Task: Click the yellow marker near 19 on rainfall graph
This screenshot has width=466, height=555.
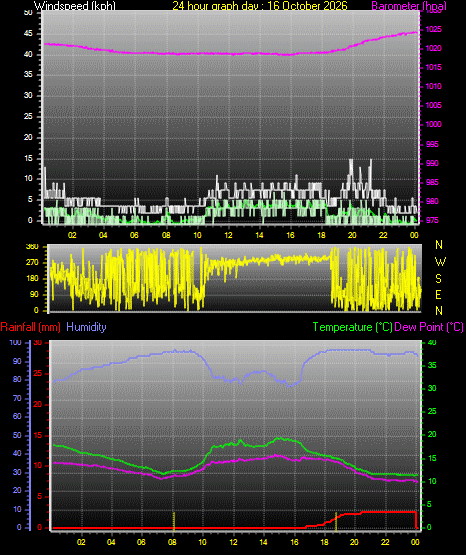Action: click(336, 521)
